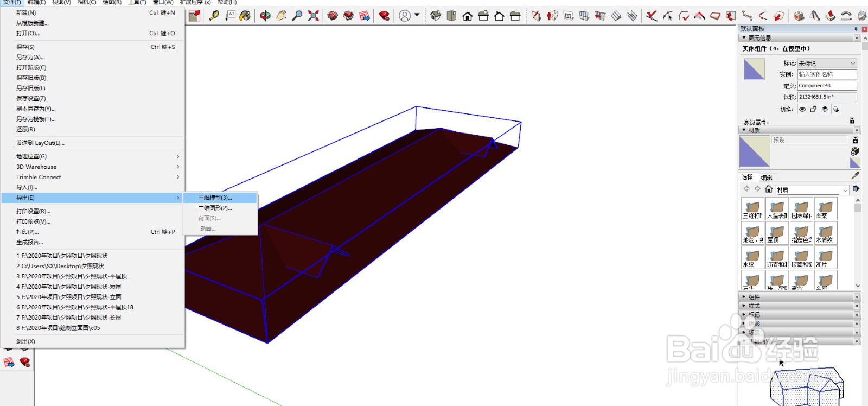Click the export model icon in left toolbar
868x406 pixels.
point(9,362)
